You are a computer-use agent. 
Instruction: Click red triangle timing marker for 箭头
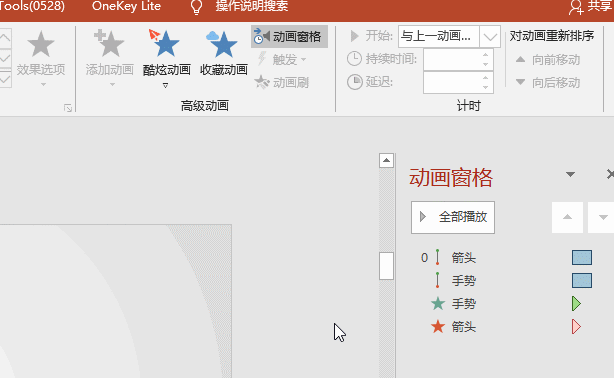pyautogui.click(x=576, y=327)
